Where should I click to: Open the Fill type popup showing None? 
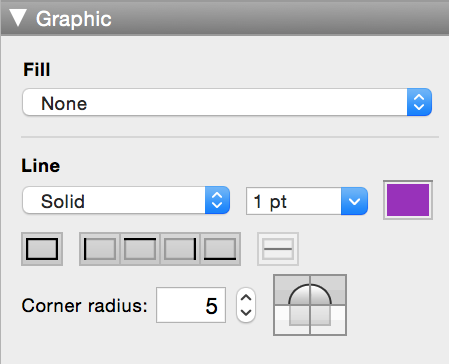(227, 102)
